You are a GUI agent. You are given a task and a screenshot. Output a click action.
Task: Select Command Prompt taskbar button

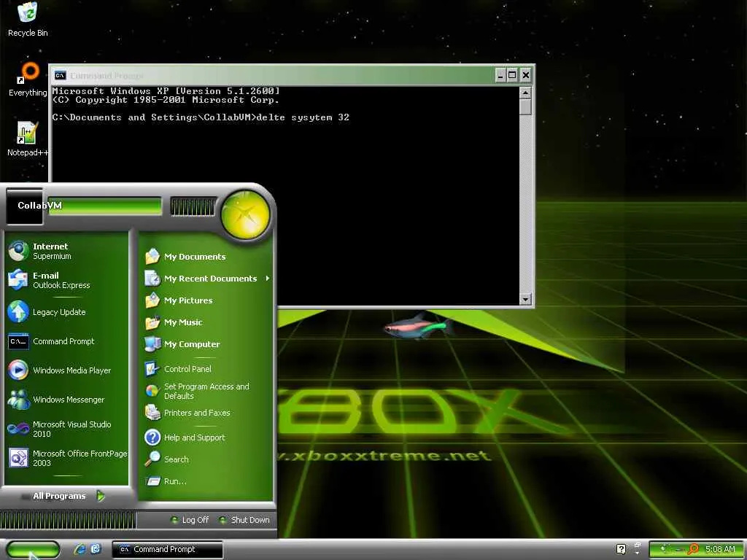click(x=167, y=550)
